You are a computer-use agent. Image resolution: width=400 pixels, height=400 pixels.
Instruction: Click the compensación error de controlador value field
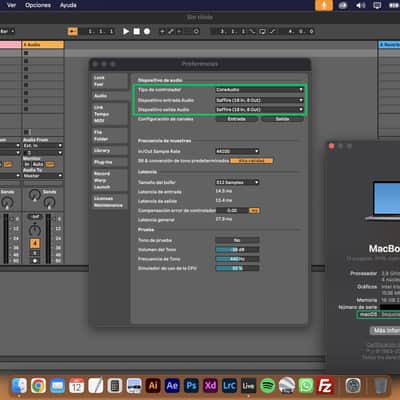tap(232, 210)
